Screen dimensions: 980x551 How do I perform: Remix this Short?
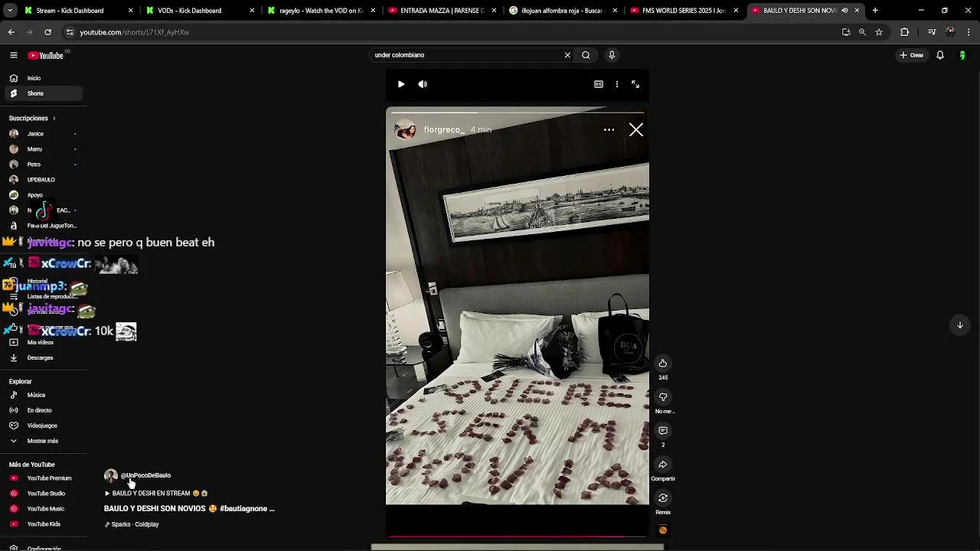663,498
